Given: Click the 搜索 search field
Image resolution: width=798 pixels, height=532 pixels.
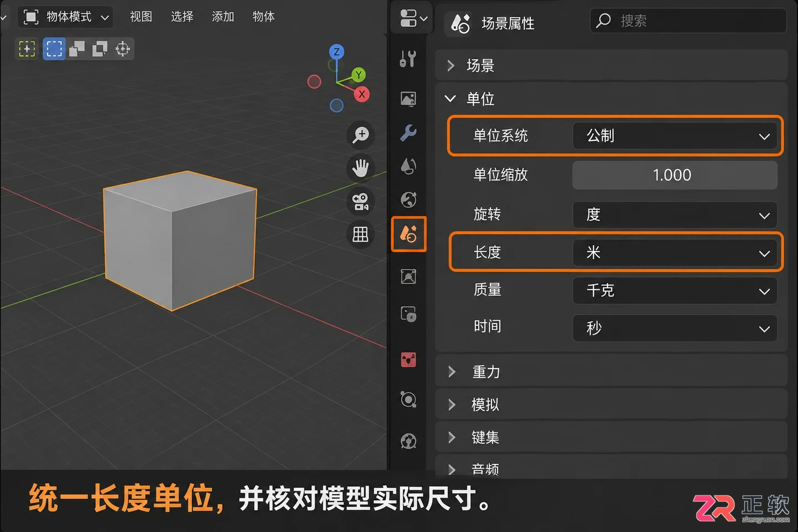Looking at the screenshot, I should (x=688, y=21).
